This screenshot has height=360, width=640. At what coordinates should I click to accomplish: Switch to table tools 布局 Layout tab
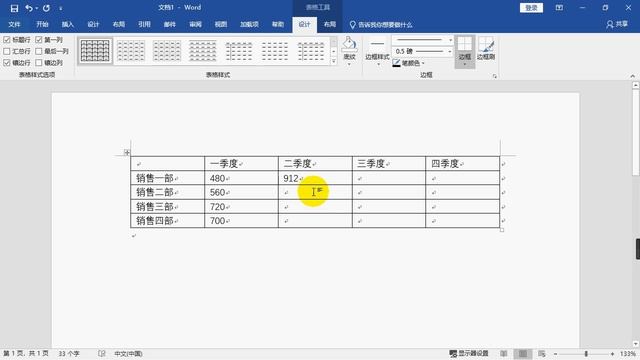[x=330, y=24]
